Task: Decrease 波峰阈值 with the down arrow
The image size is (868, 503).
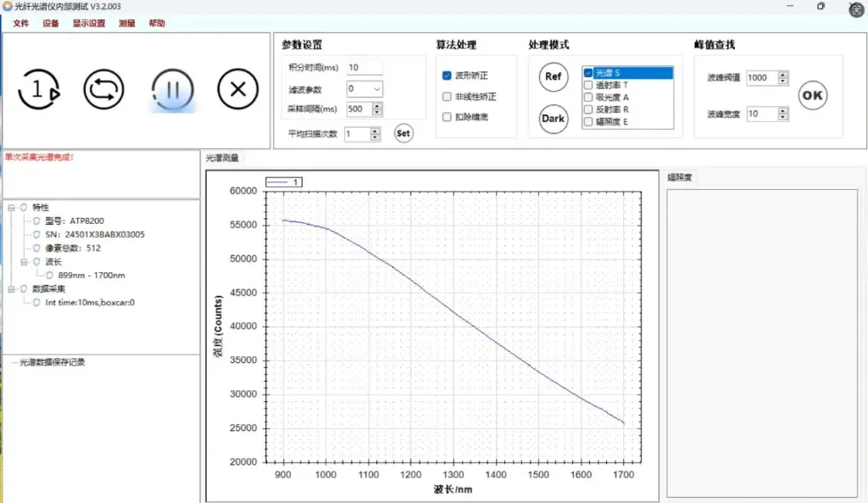Action: coord(782,81)
